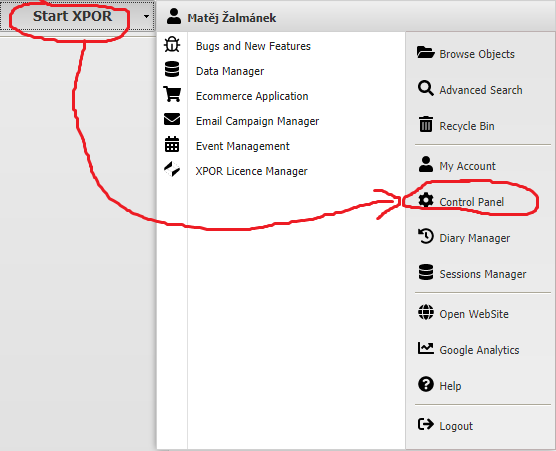This screenshot has height=451, width=556.
Task: Open My Account
Action: (x=467, y=166)
